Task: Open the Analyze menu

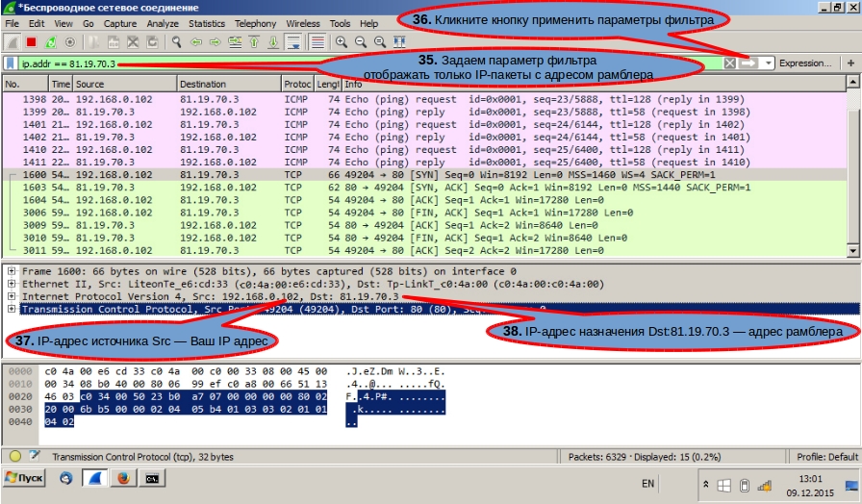Action: pos(163,24)
